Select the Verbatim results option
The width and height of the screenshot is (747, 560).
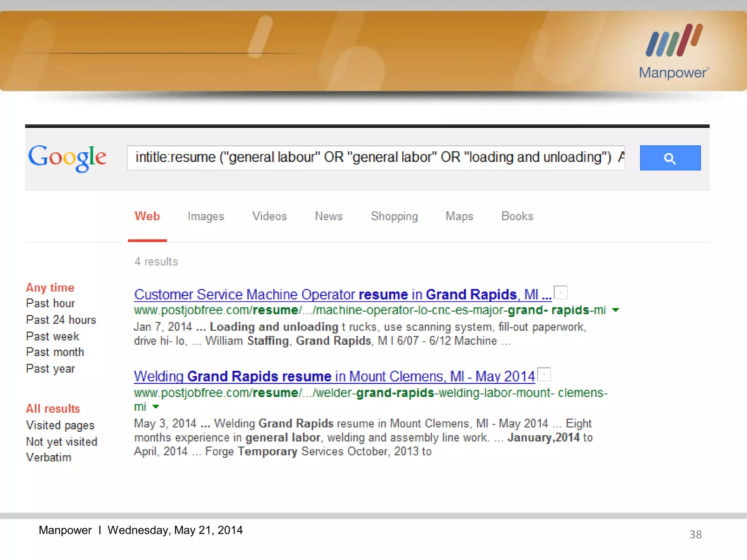tap(49, 457)
